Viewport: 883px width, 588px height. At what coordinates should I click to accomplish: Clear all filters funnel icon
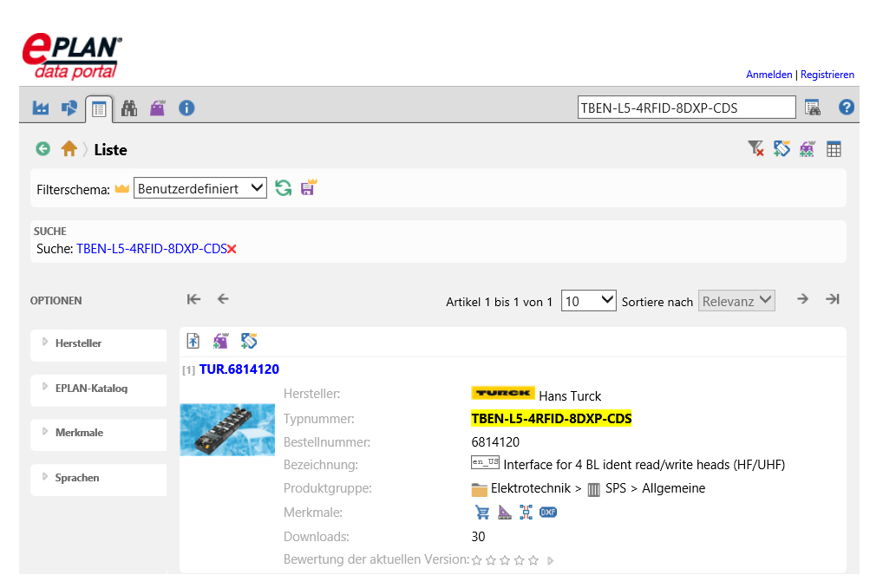point(755,148)
